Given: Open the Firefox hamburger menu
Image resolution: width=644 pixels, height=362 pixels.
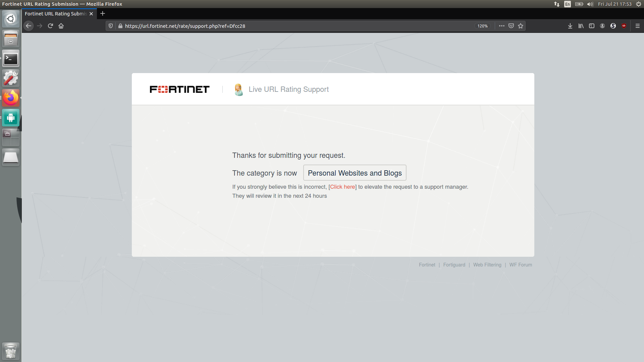Looking at the screenshot, I should click(638, 26).
